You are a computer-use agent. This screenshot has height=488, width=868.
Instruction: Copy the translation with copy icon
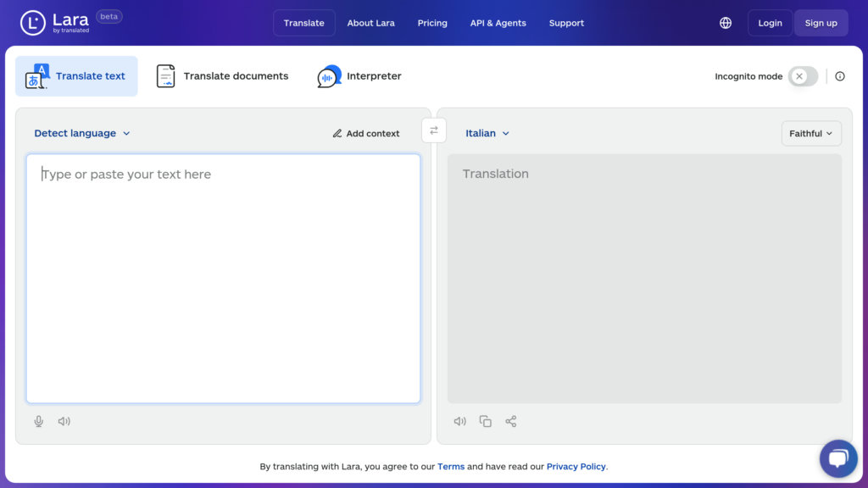tap(486, 421)
